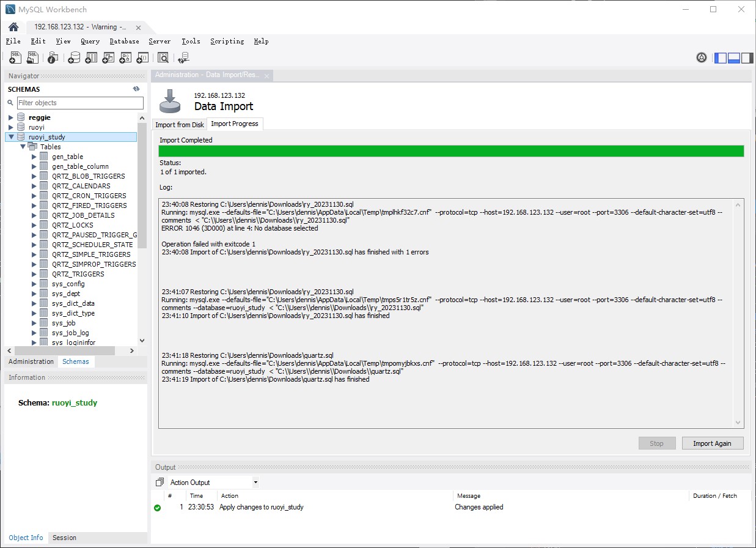
Task: Open SQL script file icon
Action: [x=32, y=57]
